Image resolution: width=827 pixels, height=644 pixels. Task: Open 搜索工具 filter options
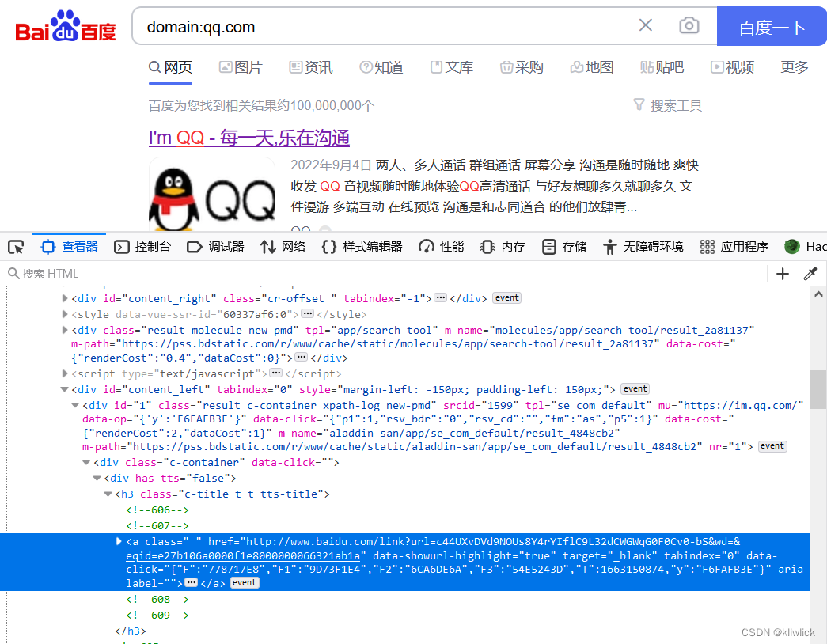pos(668,105)
